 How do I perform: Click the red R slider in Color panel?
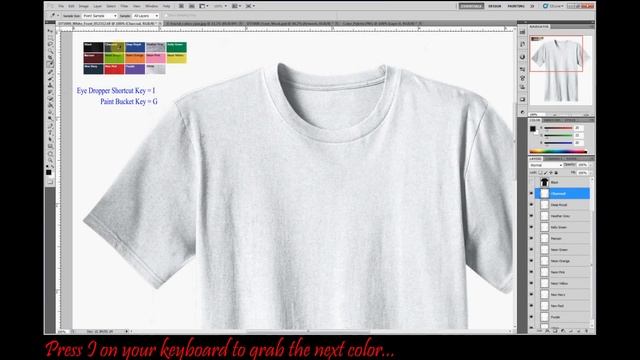click(x=558, y=128)
